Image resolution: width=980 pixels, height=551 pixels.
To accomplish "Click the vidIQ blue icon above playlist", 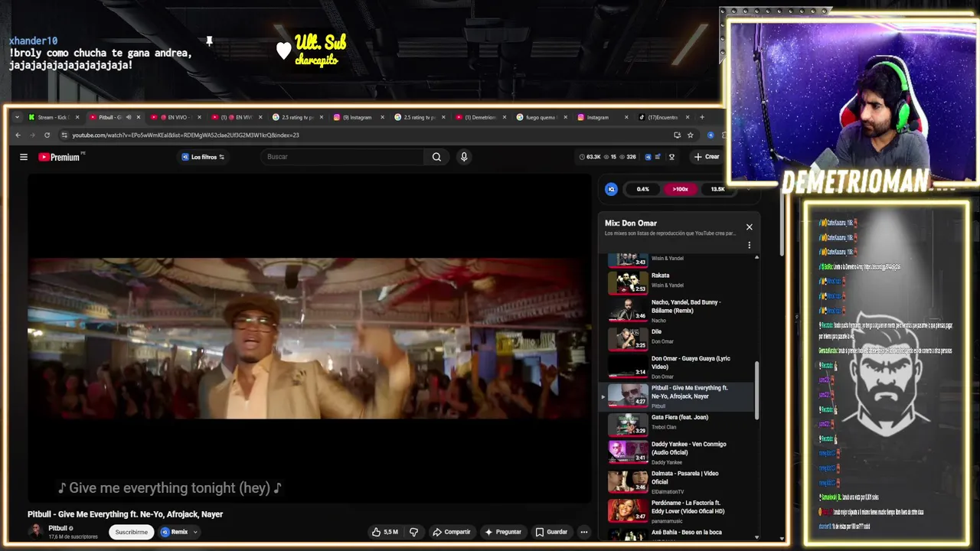I will (611, 189).
